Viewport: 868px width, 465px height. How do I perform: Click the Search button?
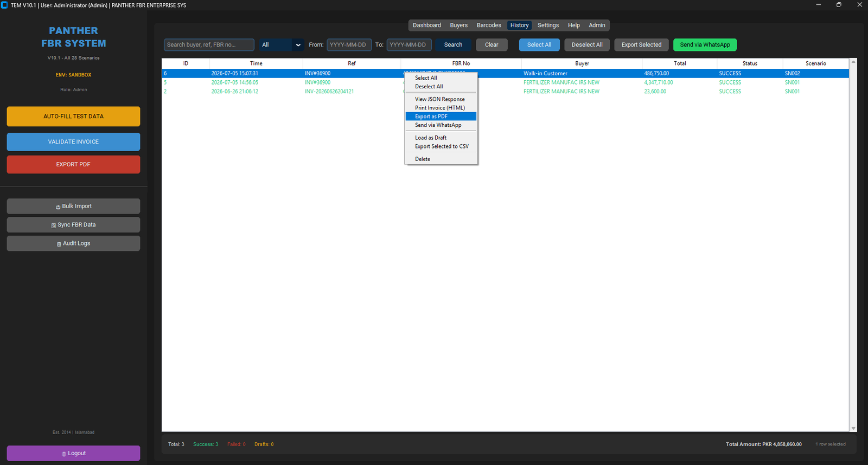453,45
